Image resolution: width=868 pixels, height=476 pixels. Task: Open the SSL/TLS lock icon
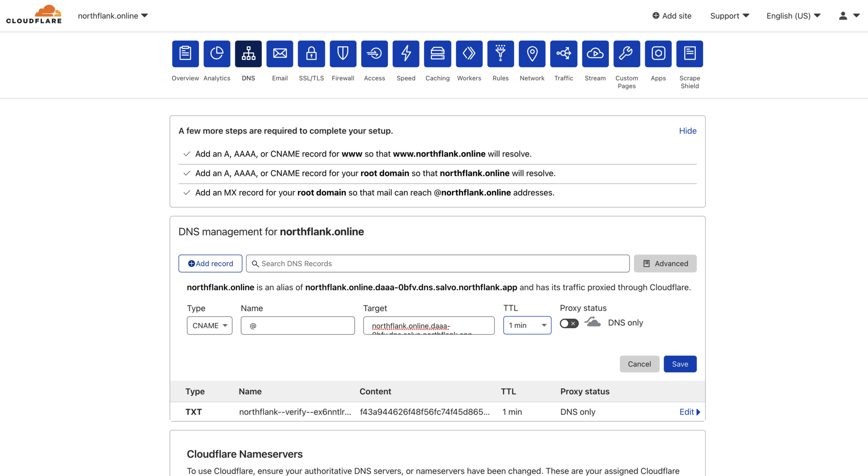pos(311,54)
